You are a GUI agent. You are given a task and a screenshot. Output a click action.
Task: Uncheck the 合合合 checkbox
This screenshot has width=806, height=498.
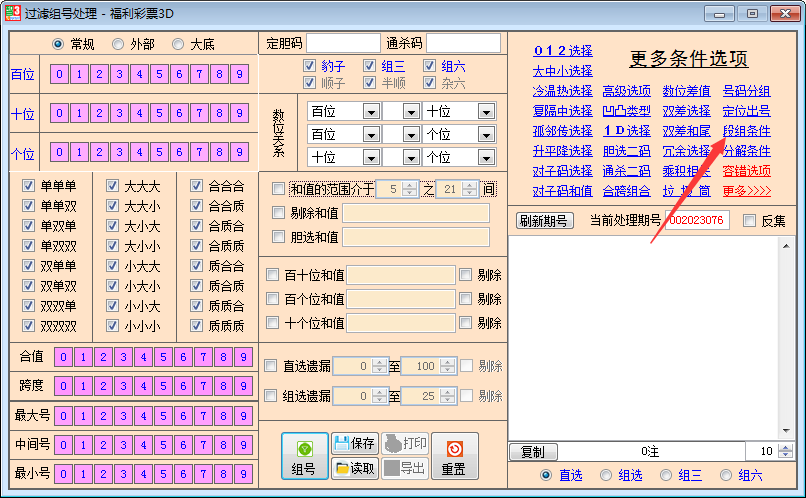(x=196, y=186)
